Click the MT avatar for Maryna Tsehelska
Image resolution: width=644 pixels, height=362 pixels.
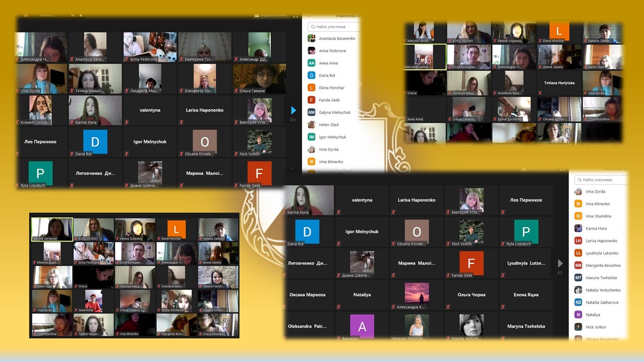[x=579, y=278]
